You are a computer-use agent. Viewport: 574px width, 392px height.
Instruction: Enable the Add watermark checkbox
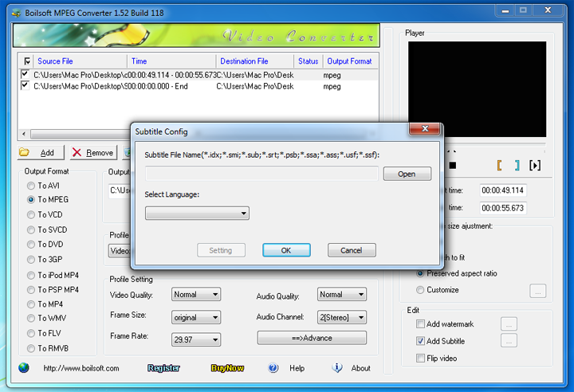421,324
